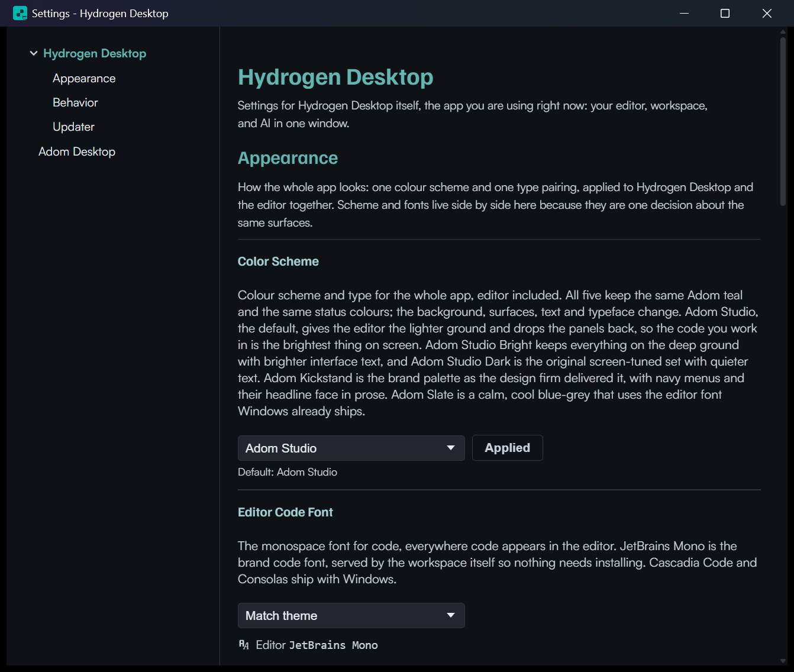Click the vertical scrollbar thumb
794x672 pixels.
tap(783, 121)
